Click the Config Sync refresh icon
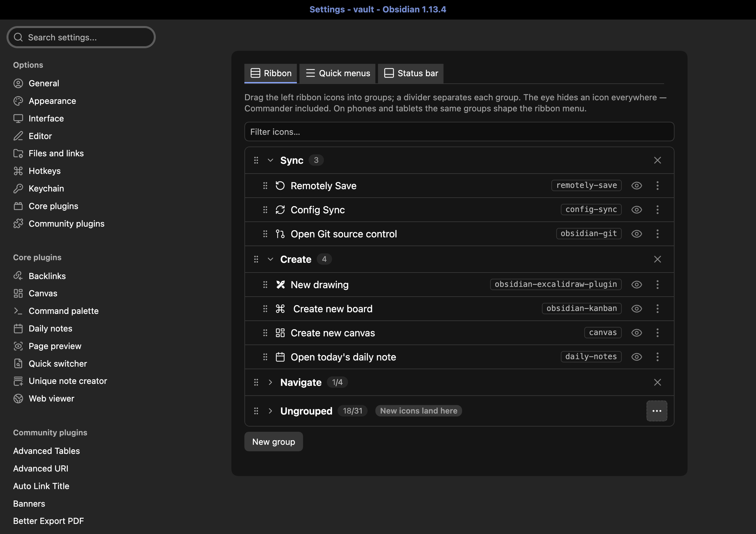The height and width of the screenshot is (534, 756). point(280,210)
